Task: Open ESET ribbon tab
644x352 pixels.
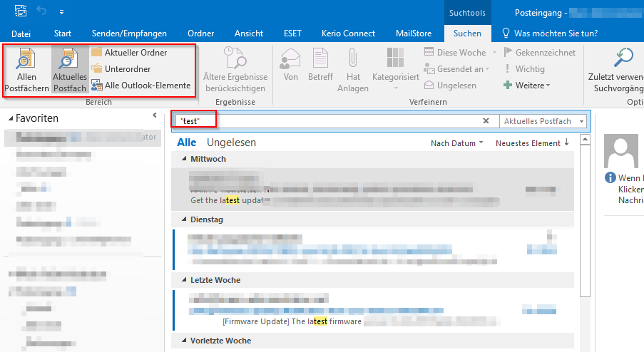Action: click(x=292, y=33)
